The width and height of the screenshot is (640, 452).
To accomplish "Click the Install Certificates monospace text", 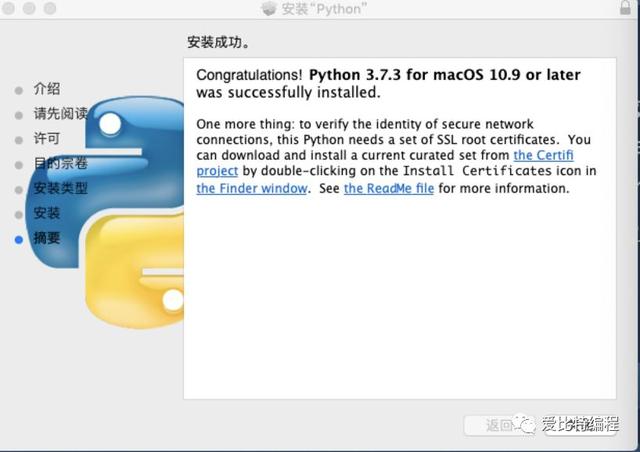I will [x=477, y=171].
